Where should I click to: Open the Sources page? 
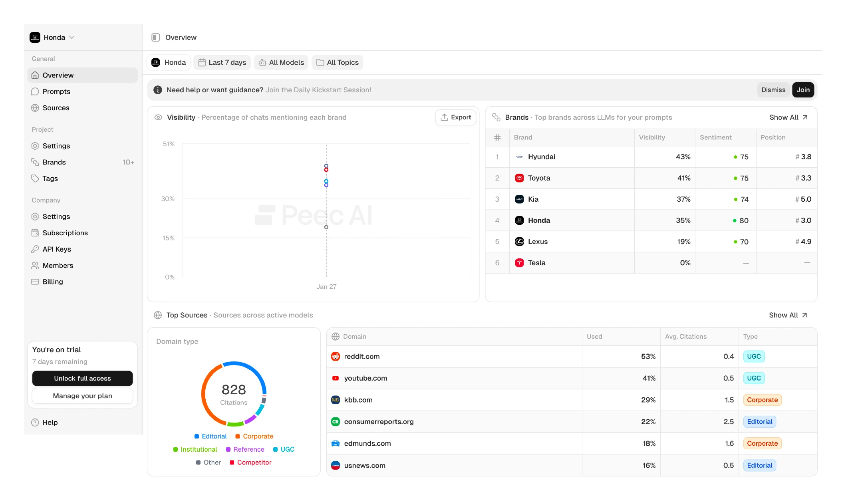[x=83, y=108]
